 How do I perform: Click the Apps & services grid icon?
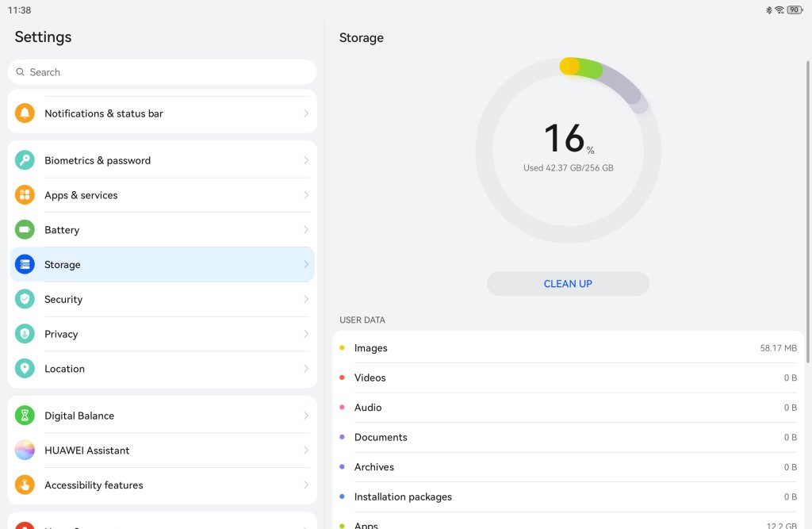tap(25, 195)
